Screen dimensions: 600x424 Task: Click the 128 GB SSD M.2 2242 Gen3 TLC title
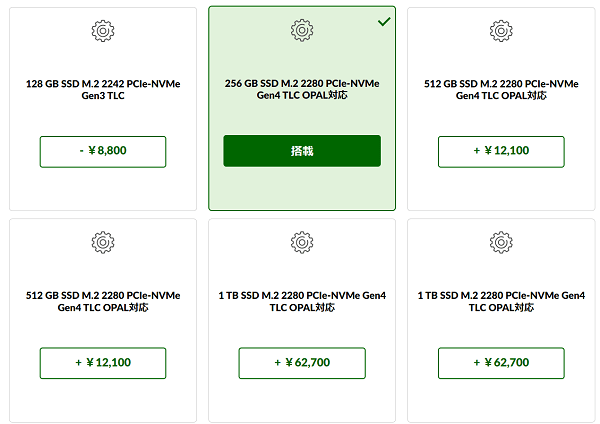click(103, 90)
